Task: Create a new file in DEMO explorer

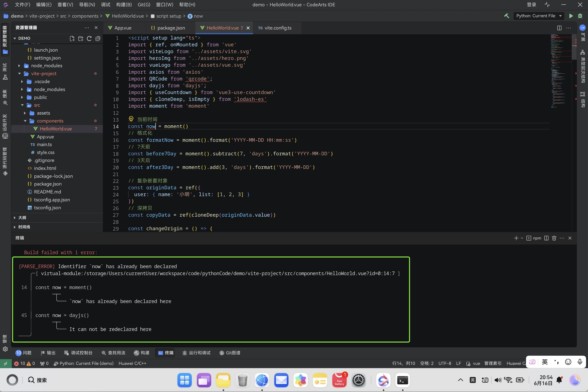Action: point(72,39)
